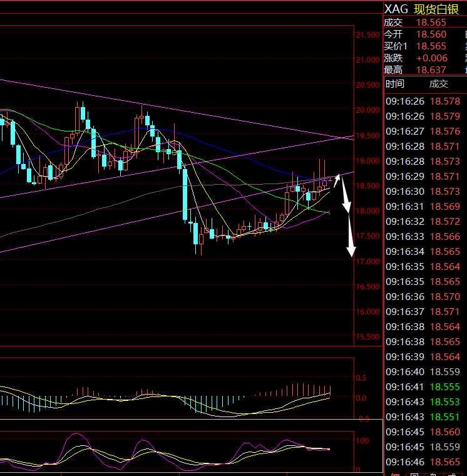Viewport: 467px width, 476px height.
Task: Click the 买价1 bid price value
Action: pos(431,46)
